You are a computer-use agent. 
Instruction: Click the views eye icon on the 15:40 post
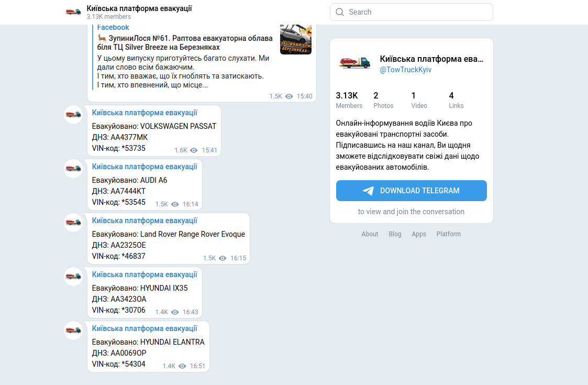289,96
